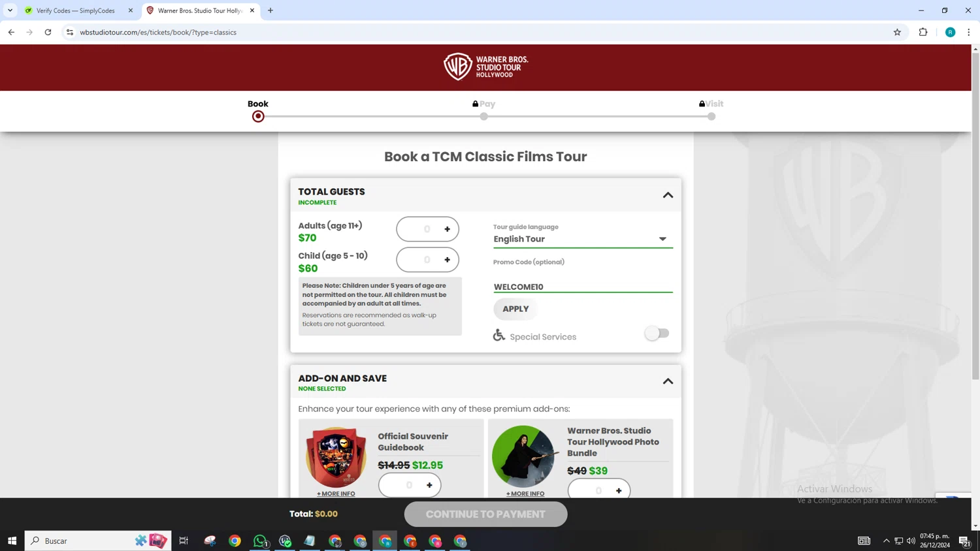Open WhatsApp from the taskbar
Image resolution: width=980 pixels, height=551 pixels.
(260, 541)
